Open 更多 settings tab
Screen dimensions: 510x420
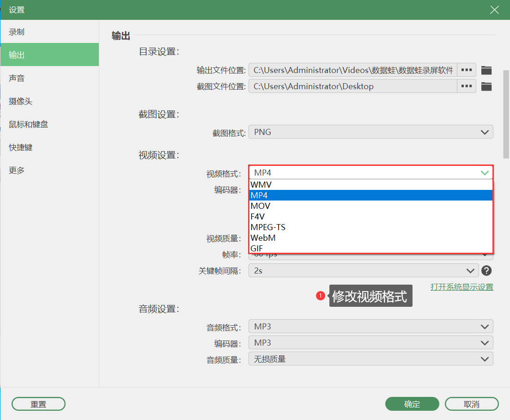coord(49,170)
